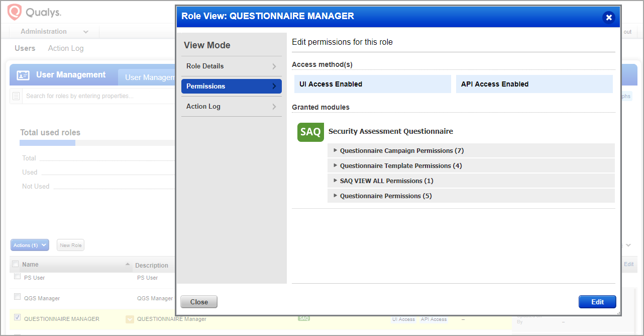Click the API Access tag in the role row
644x336 pixels.
tap(434, 319)
